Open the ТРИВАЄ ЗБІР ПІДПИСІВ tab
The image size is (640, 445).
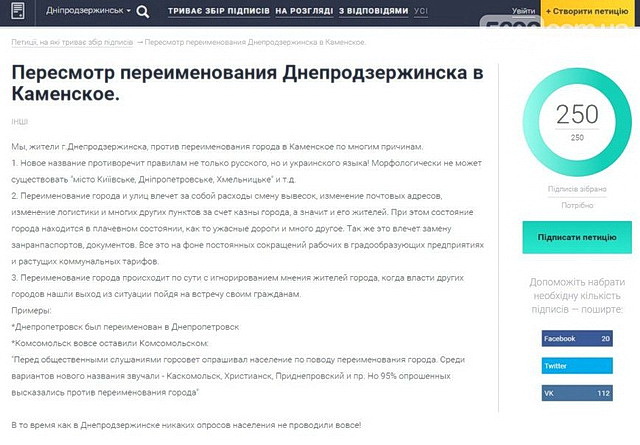pos(219,11)
